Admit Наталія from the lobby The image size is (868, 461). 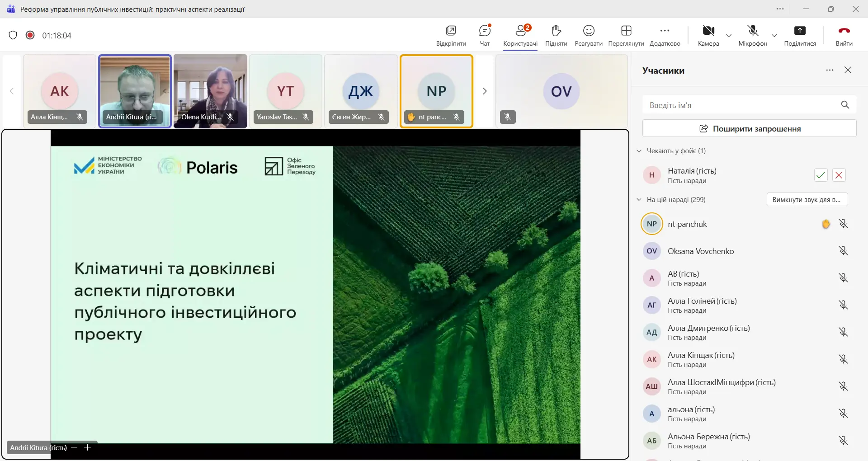point(821,175)
